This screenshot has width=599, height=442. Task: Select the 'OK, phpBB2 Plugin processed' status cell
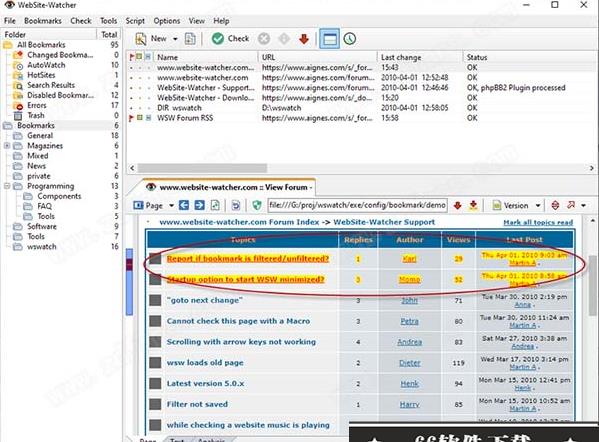point(516,88)
